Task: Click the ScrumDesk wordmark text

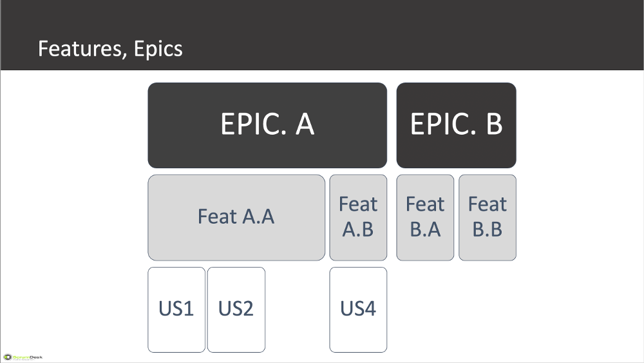Action: point(28,357)
